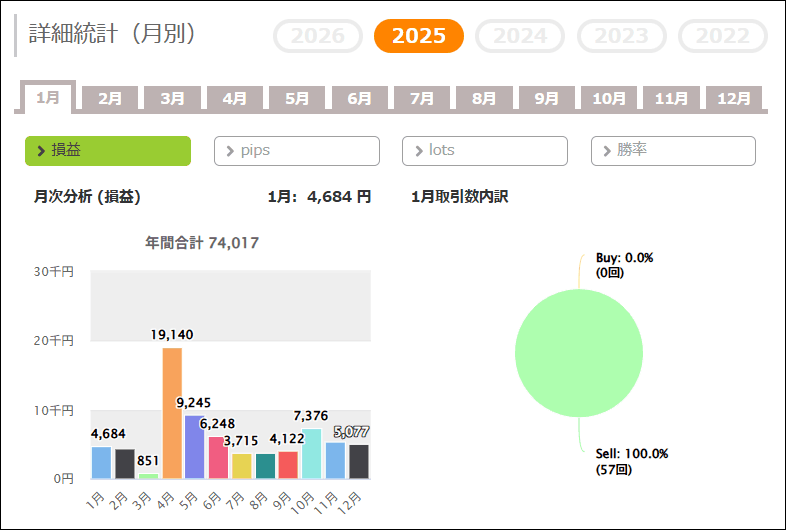Click the highlighted 2025 year button
786x530 pixels.
pos(419,36)
